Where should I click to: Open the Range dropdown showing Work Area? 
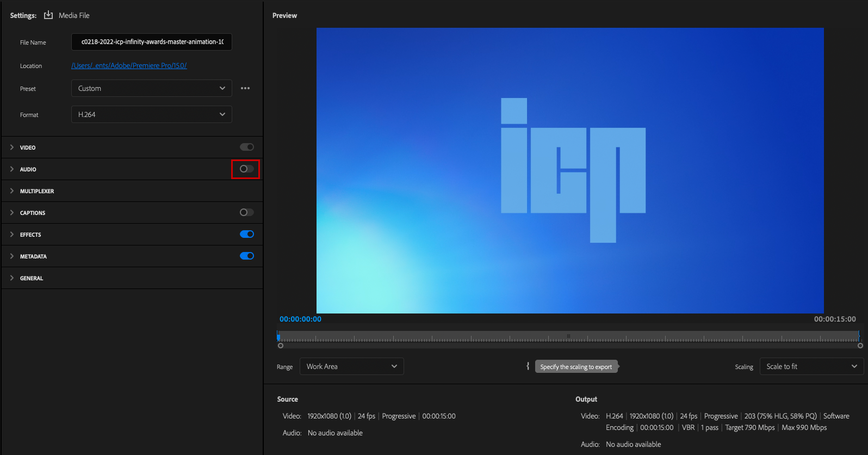352,366
